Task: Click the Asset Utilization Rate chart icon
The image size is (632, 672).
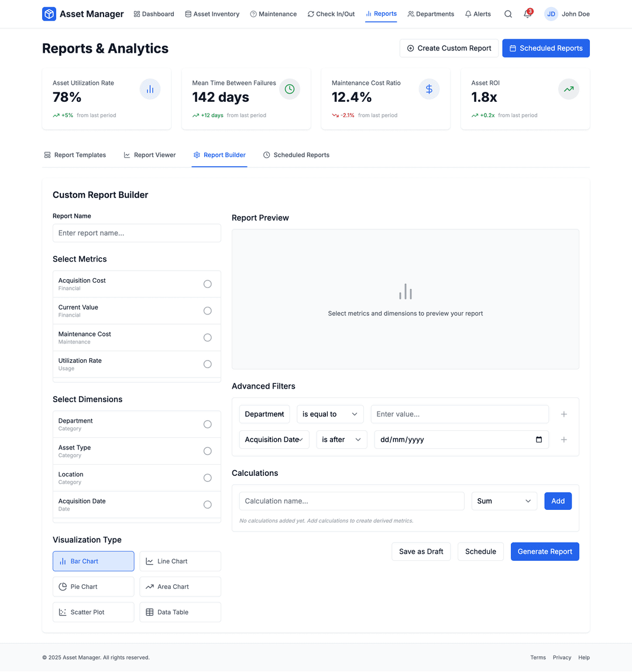Action: pos(150,89)
